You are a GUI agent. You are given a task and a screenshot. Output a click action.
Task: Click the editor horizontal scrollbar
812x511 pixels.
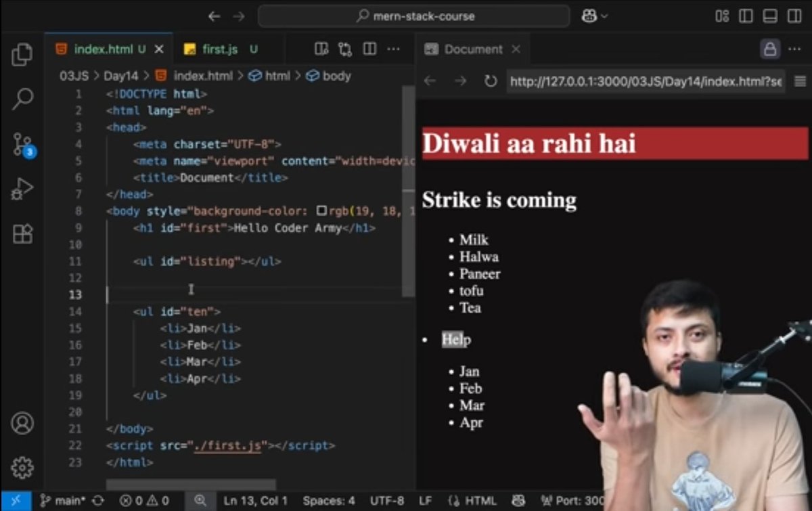coord(191,485)
